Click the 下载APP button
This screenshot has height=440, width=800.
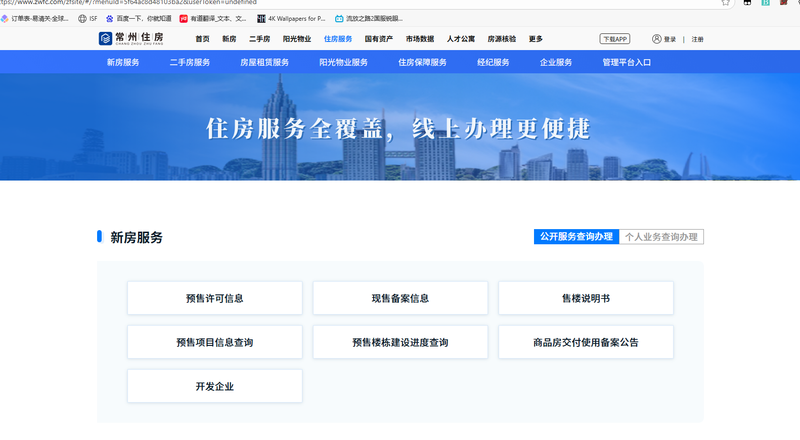click(615, 39)
